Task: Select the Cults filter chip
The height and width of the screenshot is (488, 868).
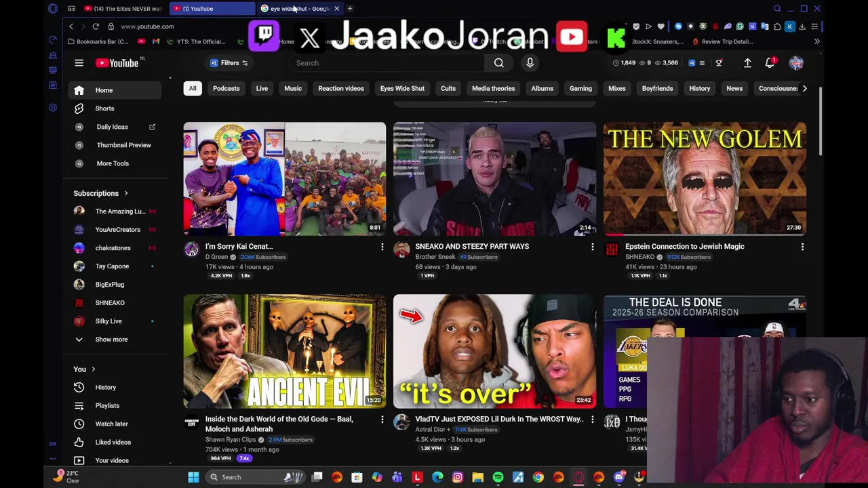Action: pyautogui.click(x=448, y=88)
